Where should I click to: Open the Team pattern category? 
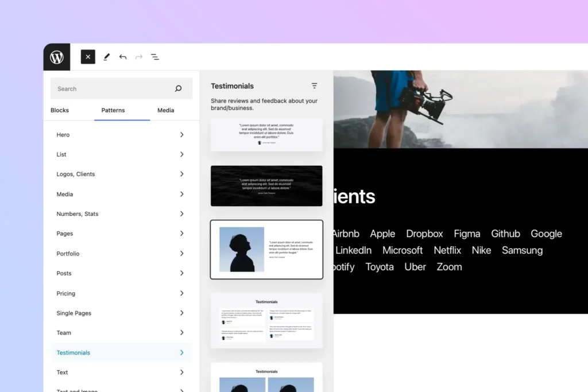coord(121,333)
